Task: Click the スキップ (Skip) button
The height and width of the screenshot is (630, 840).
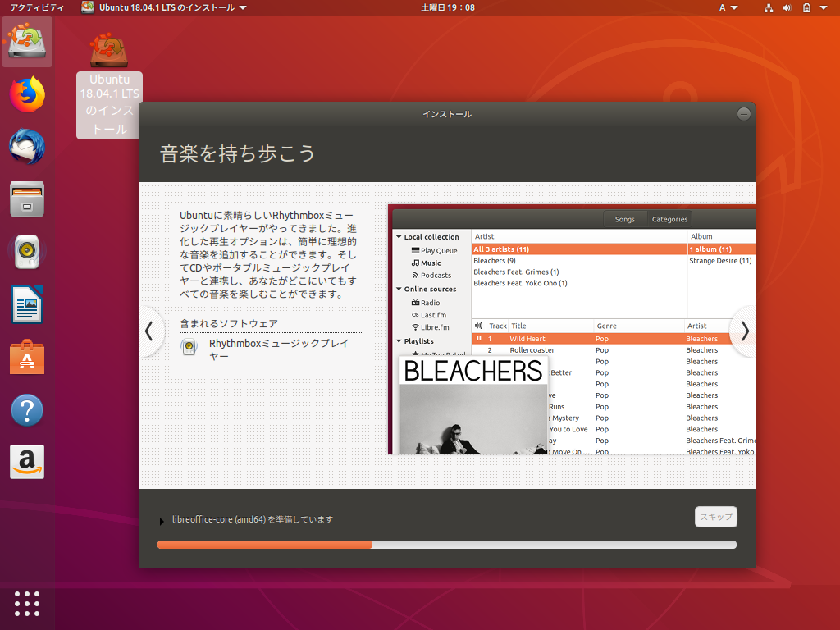Action: pyautogui.click(x=715, y=517)
